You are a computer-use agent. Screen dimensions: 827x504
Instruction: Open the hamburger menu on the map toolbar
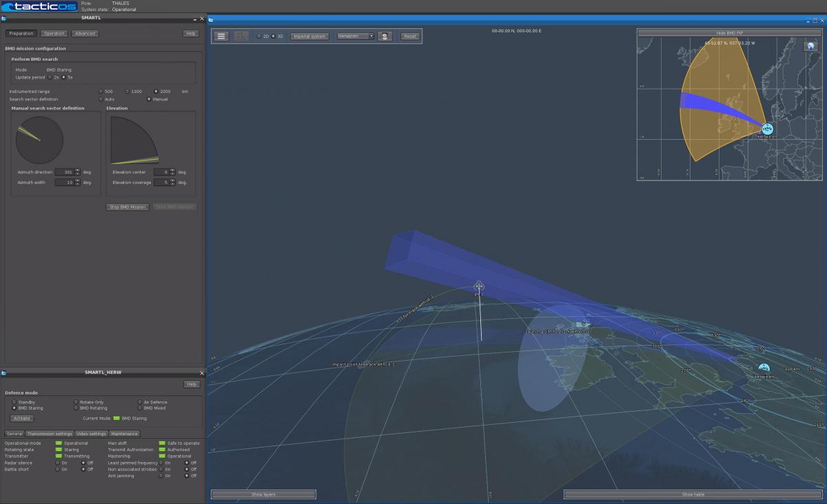pyautogui.click(x=221, y=36)
